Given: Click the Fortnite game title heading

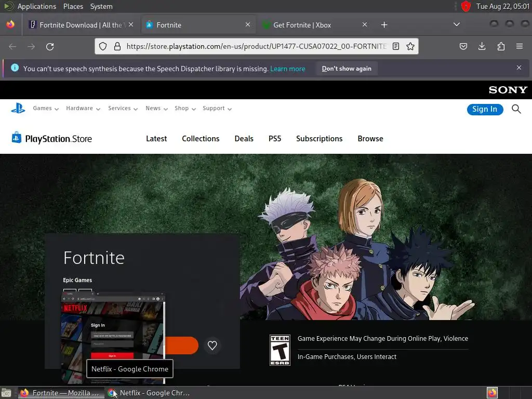Looking at the screenshot, I should tap(94, 258).
